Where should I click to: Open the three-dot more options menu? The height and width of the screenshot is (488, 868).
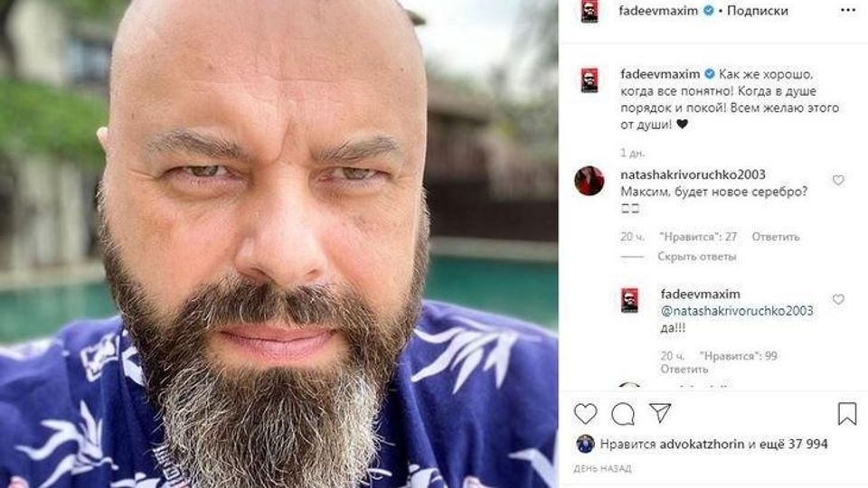(847, 10)
